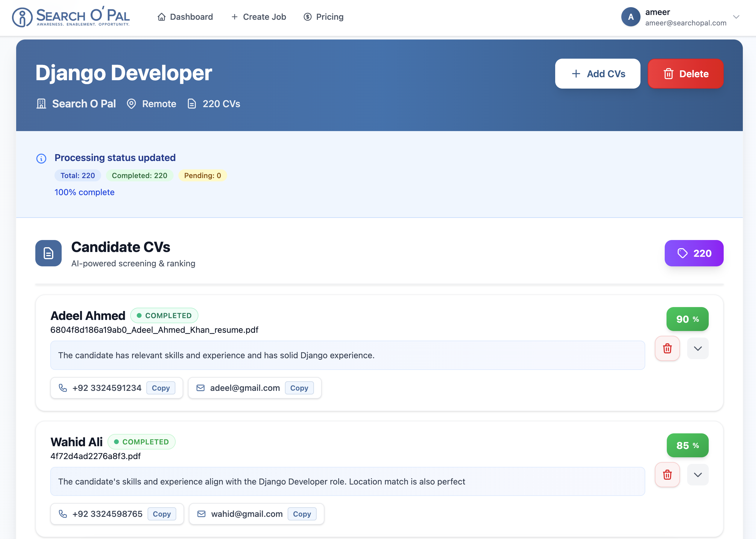Click the envelope icon beside wahid@gmail.com
The width and height of the screenshot is (756, 539).
201,514
